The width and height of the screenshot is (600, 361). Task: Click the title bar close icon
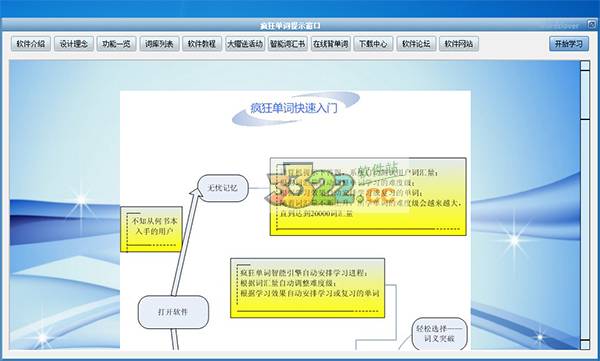pyautogui.click(x=592, y=25)
